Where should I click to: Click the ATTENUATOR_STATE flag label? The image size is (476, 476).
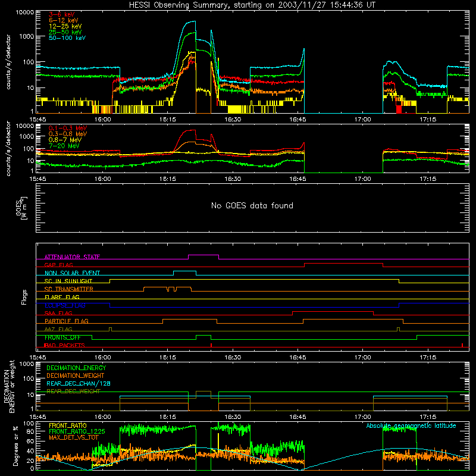click(x=72, y=257)
